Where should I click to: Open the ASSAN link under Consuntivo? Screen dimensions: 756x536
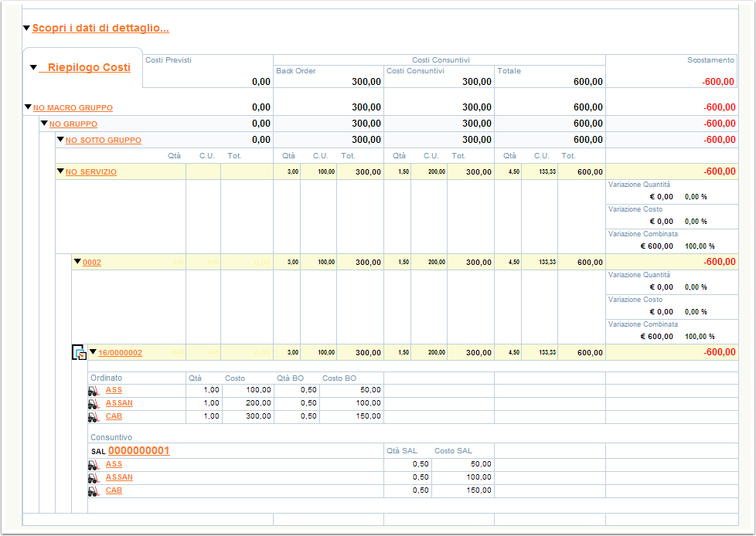[119, 477]
